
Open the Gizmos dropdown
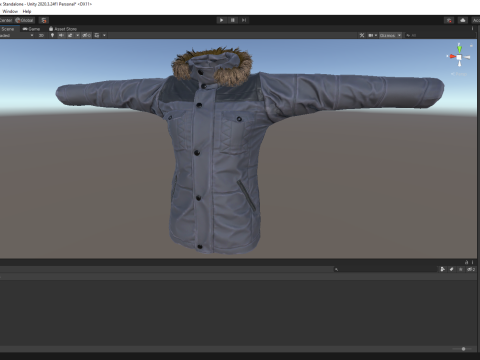pyautogui.click(x=390, y=35)
